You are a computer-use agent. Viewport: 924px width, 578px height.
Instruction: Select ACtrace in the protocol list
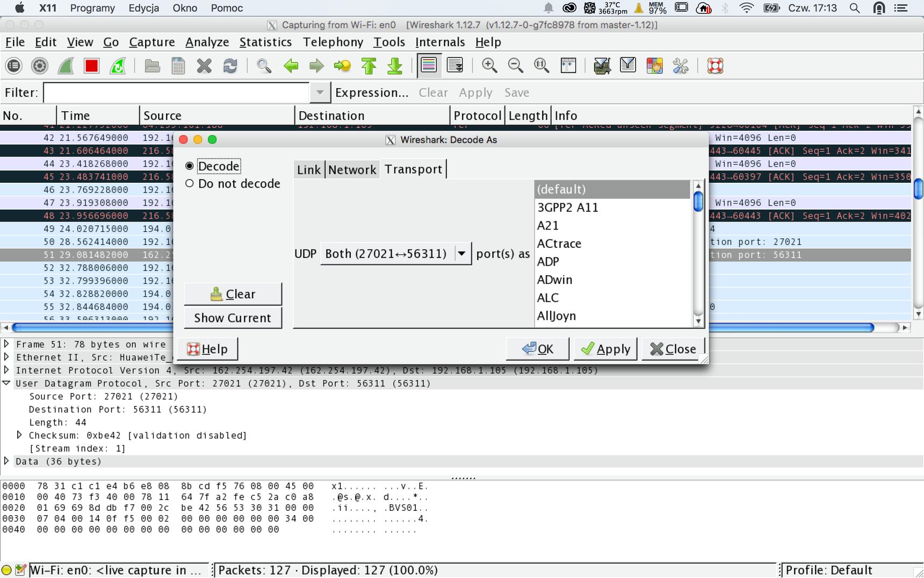click(612, 244)
